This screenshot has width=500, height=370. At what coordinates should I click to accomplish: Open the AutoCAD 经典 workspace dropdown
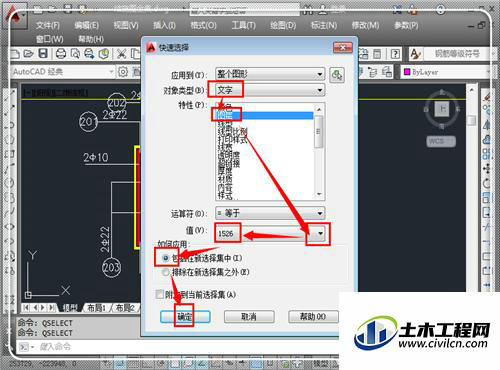click(x=63, y=72)
